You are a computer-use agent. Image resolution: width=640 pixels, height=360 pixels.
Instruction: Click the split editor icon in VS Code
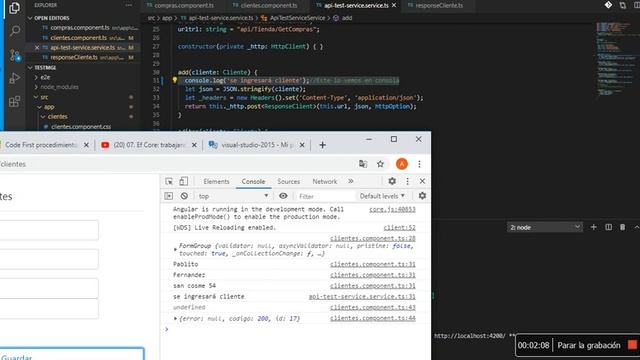tap(637, 5)
